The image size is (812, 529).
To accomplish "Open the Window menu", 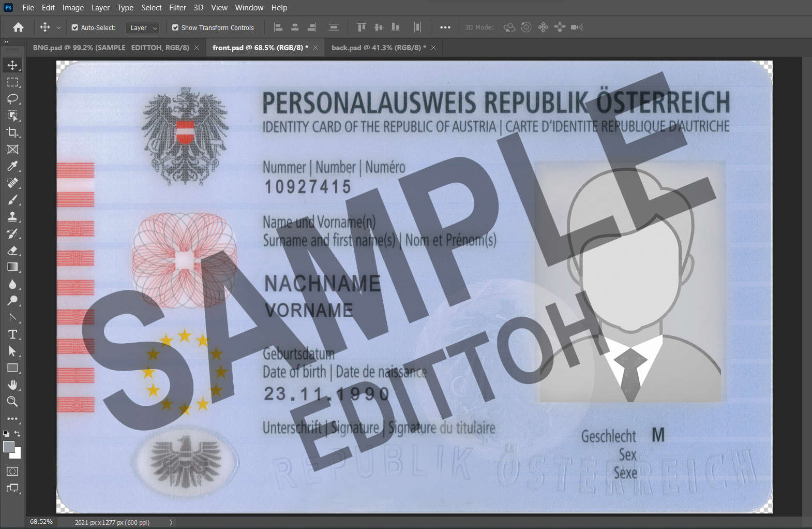I will click(249, 8).
